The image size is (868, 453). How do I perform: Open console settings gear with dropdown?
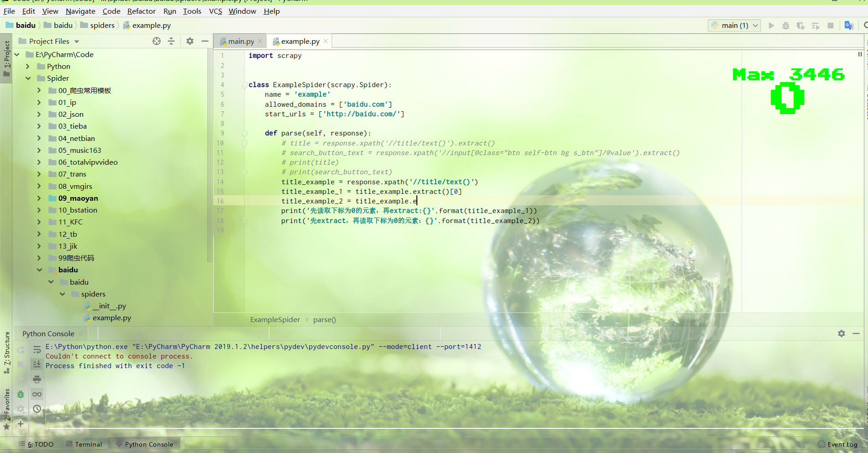[21, 409]
